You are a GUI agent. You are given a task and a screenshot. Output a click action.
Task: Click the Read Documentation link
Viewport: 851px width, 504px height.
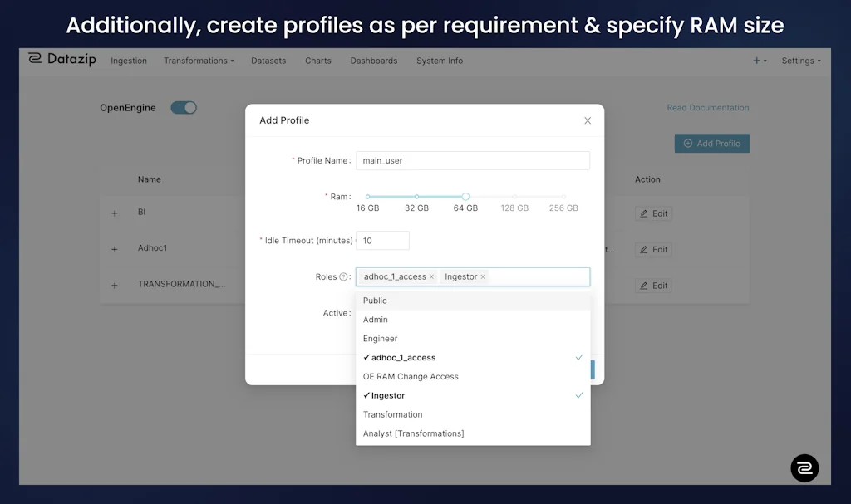707,107
